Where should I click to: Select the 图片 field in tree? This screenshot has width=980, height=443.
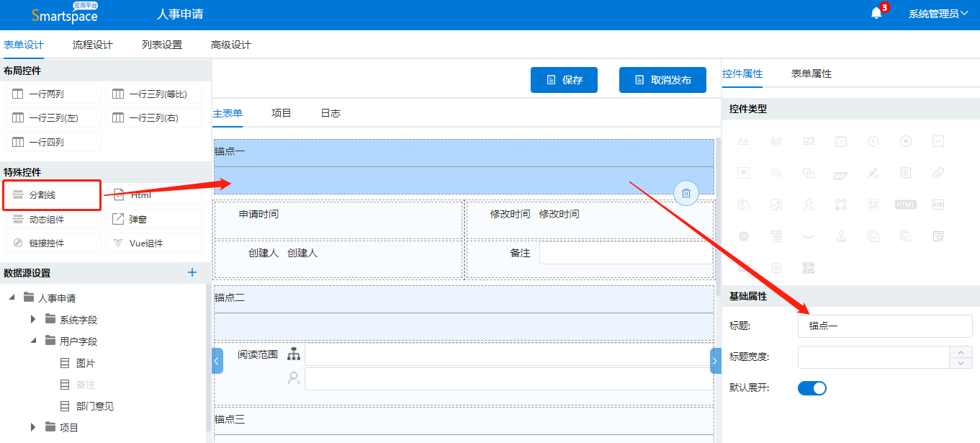(85, 363)
